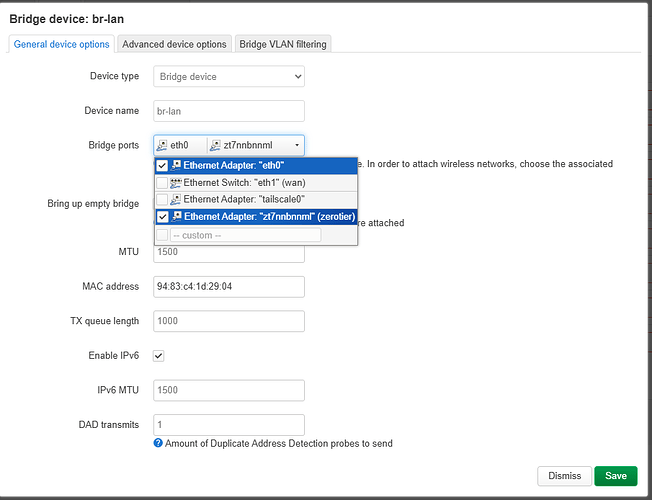Click the custom port entry field

(x=245, y=235)
